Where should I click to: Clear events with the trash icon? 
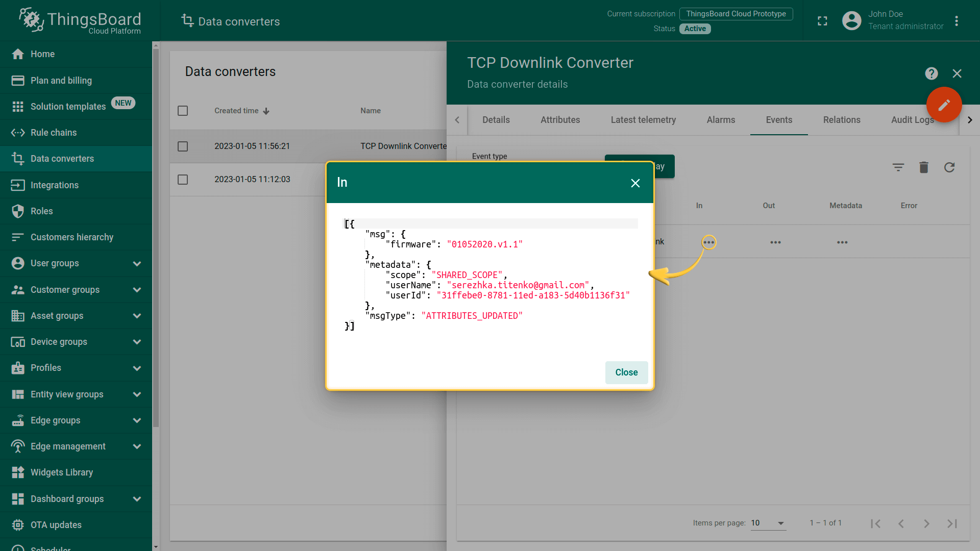[x=924, y=167]
